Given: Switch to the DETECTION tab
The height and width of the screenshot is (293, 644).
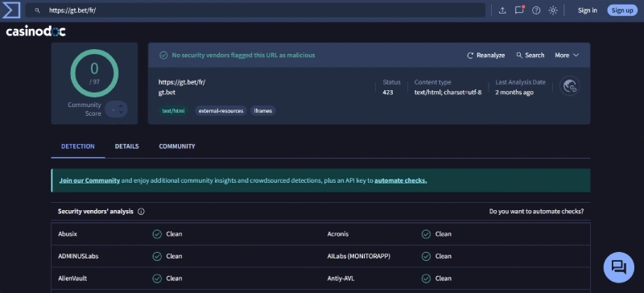Looking at the screenshot, I should coord(78,146).
